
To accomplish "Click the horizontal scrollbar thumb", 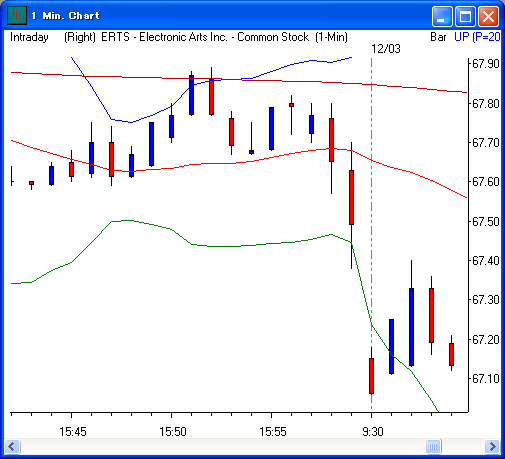I will [433, 446].
